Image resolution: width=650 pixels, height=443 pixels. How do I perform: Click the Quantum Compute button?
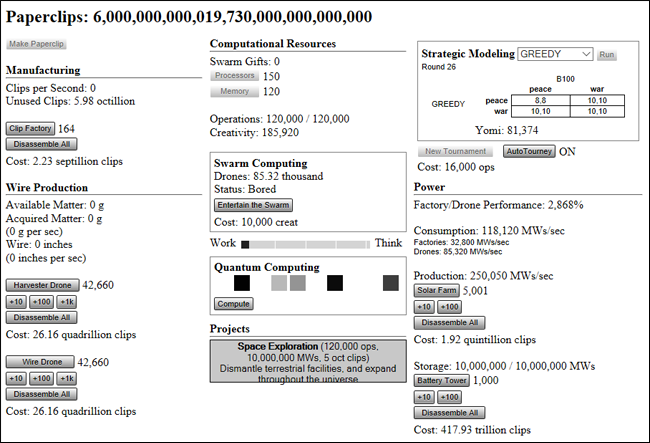(x=233, y=304)
